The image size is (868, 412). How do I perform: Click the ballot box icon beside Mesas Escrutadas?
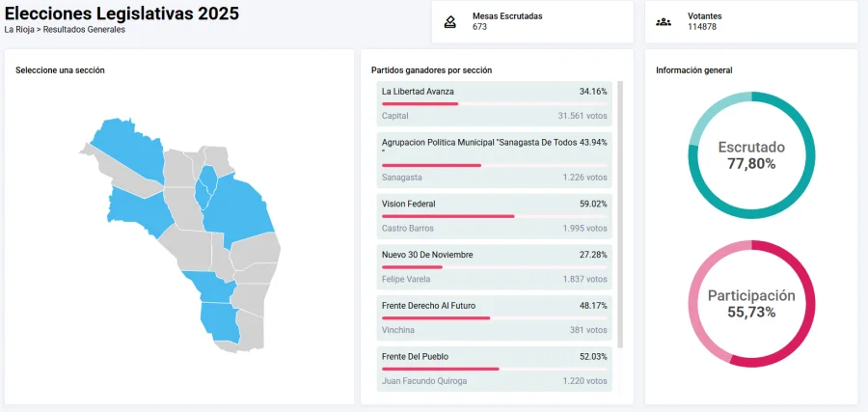pos(449,21)
